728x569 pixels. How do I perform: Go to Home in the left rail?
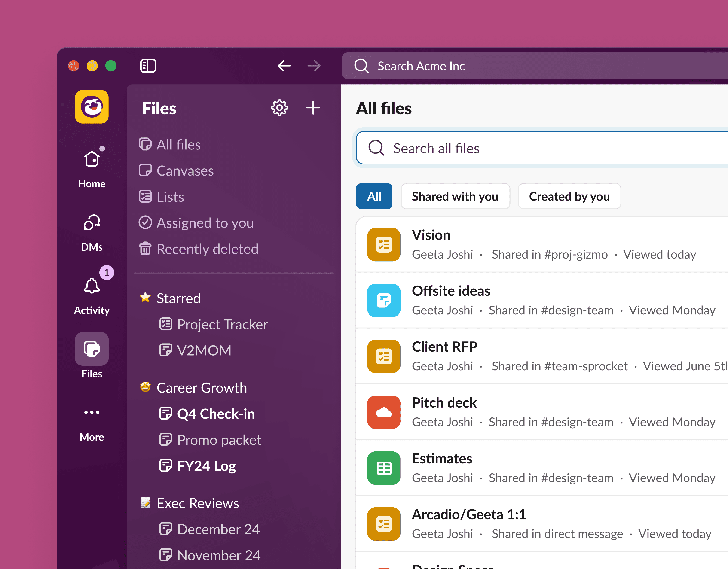(x=92, y=167)
